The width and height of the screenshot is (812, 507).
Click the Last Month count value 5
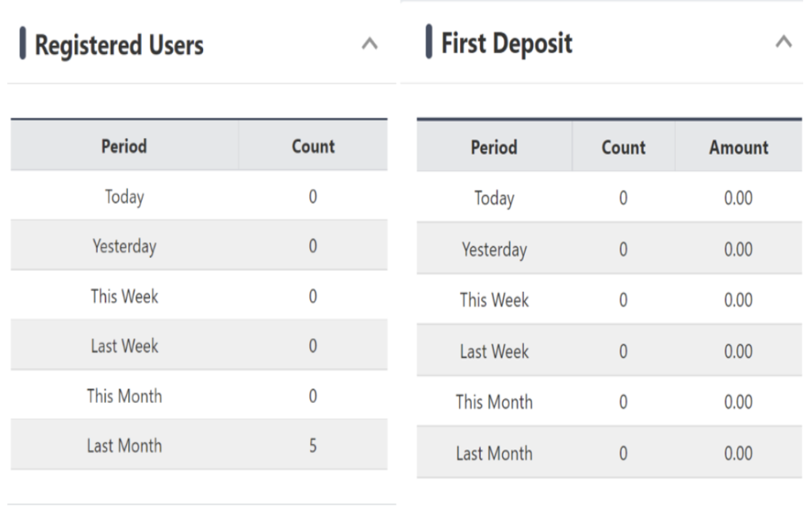click(312, 446)
